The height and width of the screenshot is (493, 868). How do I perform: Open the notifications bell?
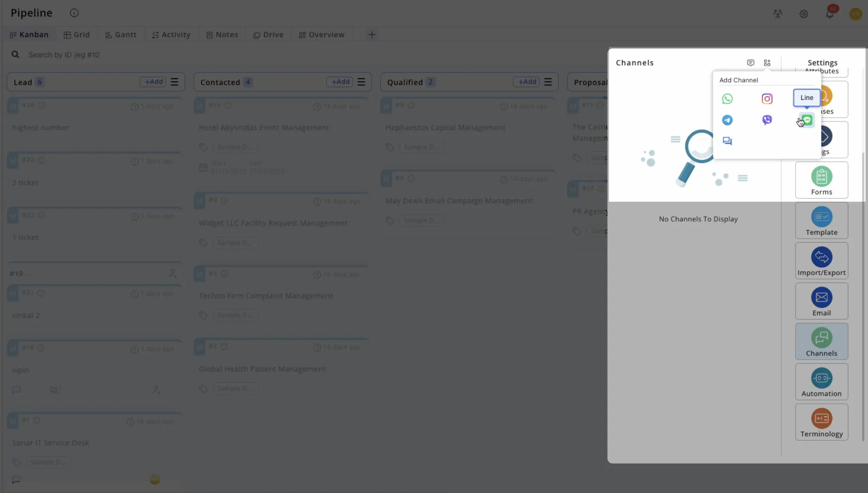tap(830, 14)
